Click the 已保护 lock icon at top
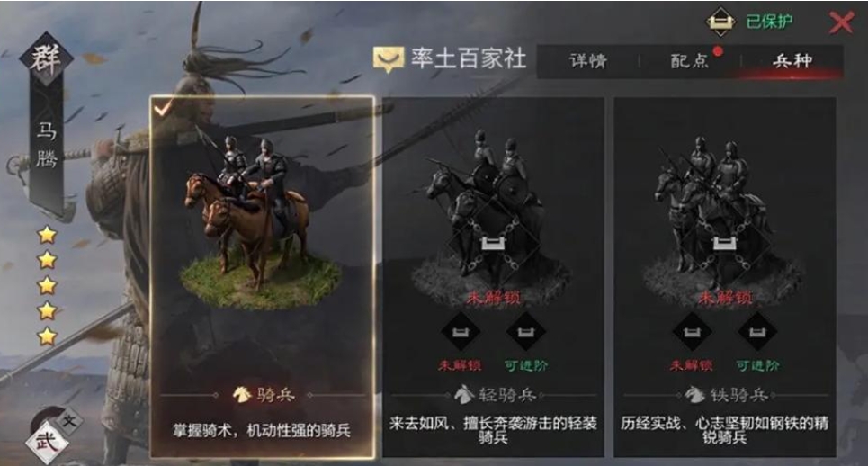The width and height of the screenshot is (868, 466). pos(720,21)
